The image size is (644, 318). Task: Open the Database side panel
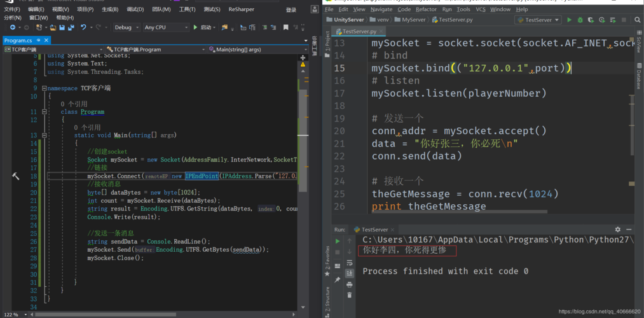[640, 76]
